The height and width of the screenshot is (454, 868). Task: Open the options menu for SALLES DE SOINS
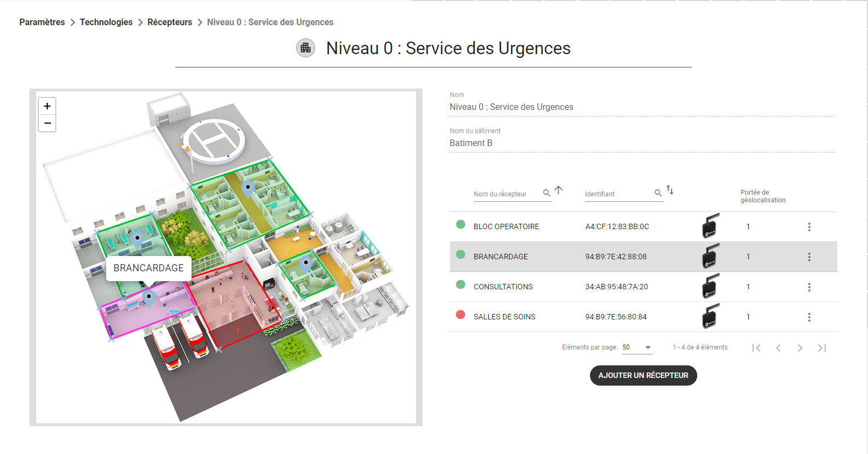click(x=809, y=317)
